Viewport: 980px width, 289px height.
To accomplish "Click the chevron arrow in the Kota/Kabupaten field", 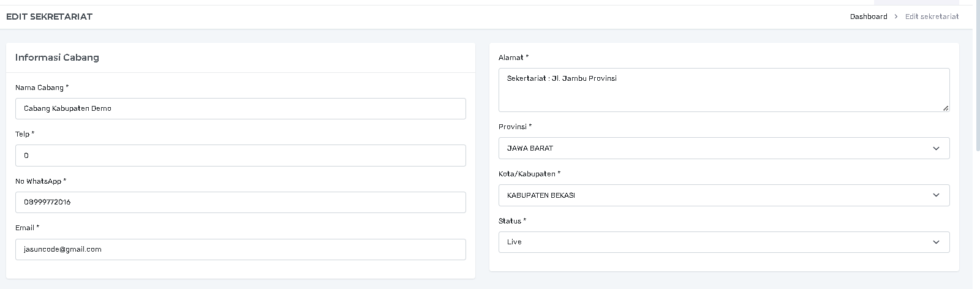I will point(935,195).
